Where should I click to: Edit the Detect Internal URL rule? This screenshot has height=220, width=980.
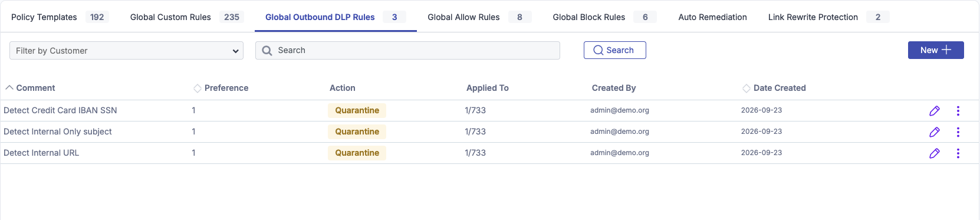(935, 153)
